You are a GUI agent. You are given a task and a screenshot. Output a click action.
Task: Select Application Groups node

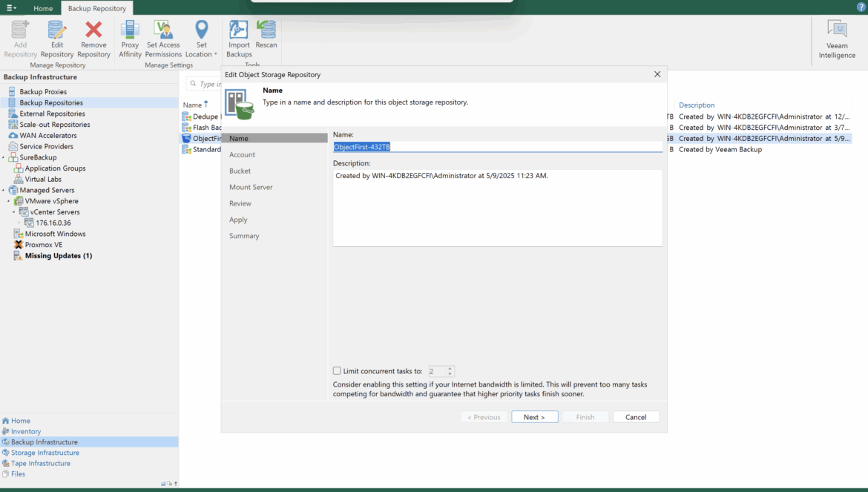pyautogui.click(x=55, y=168)
